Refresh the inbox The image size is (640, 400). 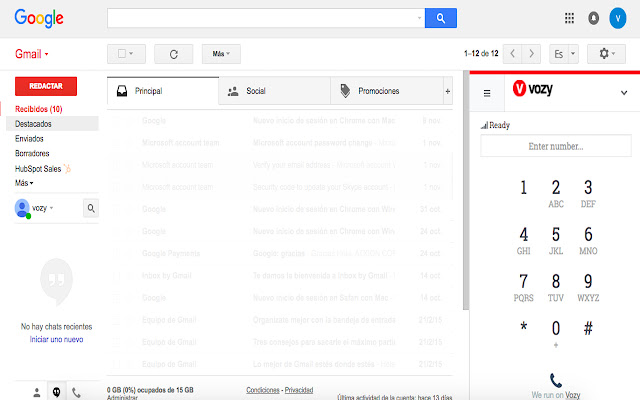click(x=173, y=54)
